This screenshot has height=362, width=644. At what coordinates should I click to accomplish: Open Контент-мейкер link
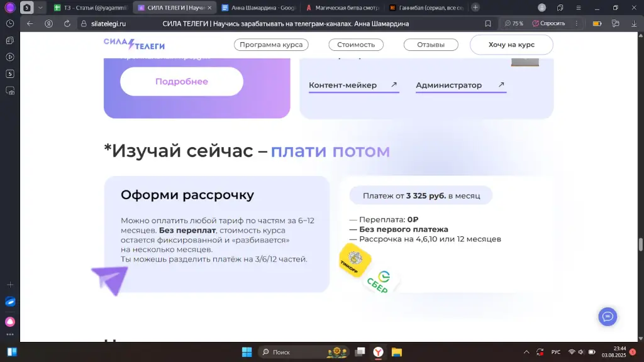(353, 85)
